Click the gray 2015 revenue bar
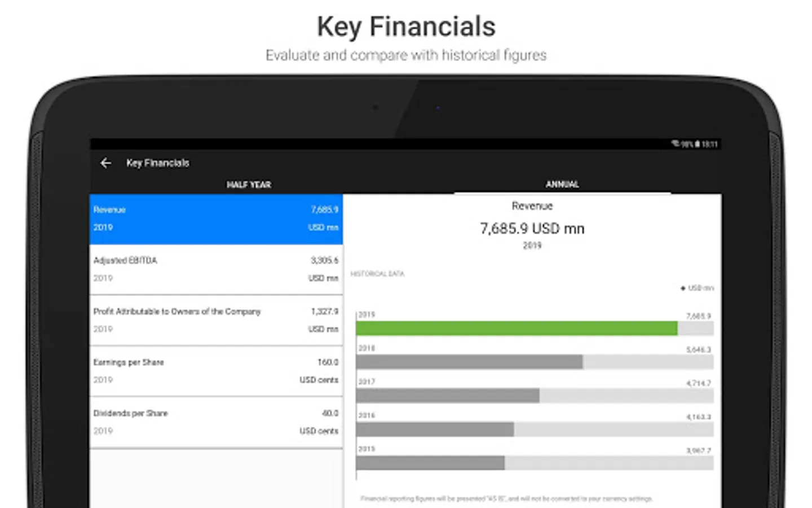Screen dimensions: 812x508 click(x=430, y=463)
